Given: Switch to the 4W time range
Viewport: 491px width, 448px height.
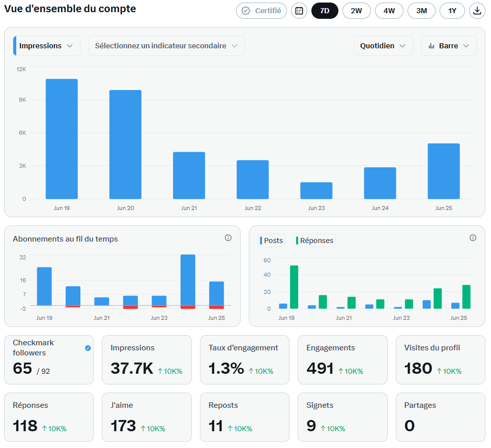Looking at the screenshot, I should point(389,11).
